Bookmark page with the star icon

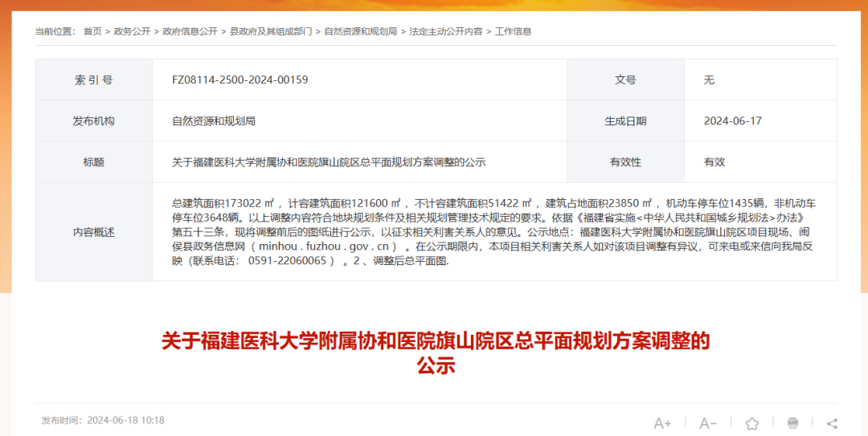(751, 424)
